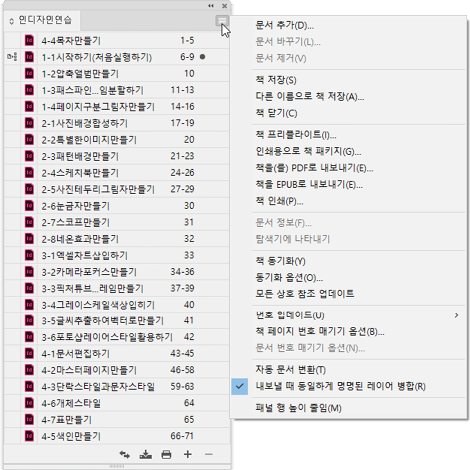Select document row 2-3패턴배경만들기

[117, 156]
